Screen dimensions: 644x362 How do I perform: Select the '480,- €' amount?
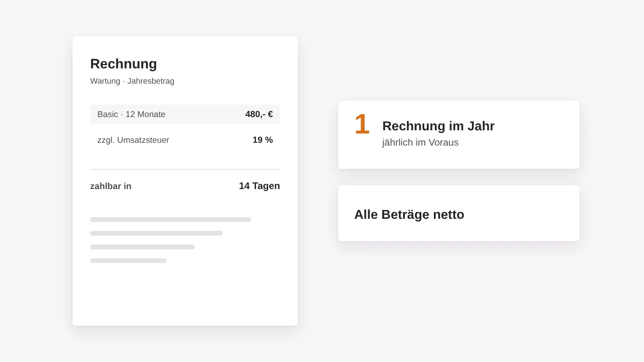tap(259, 114)
